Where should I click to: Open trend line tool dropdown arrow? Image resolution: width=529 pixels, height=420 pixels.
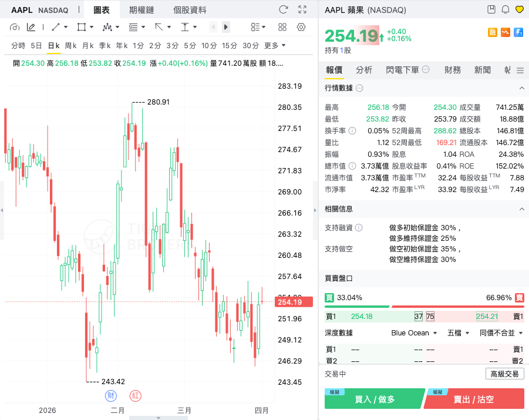click(x=66, y=27)
